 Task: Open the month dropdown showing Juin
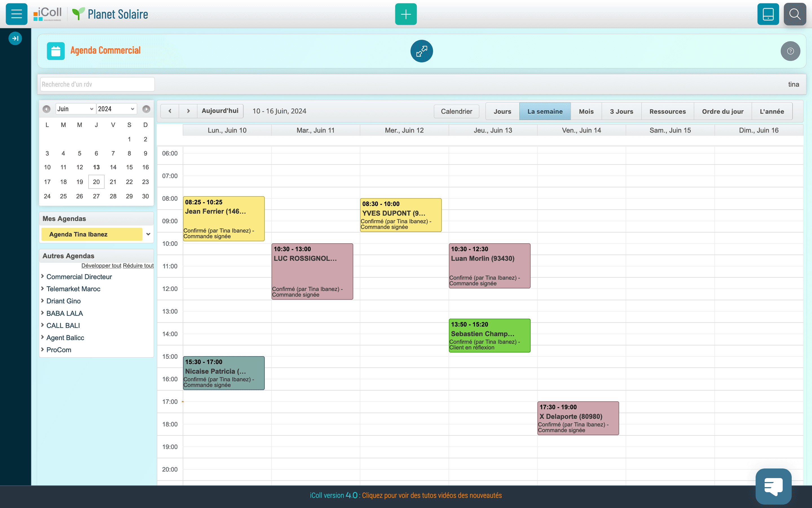75,109
